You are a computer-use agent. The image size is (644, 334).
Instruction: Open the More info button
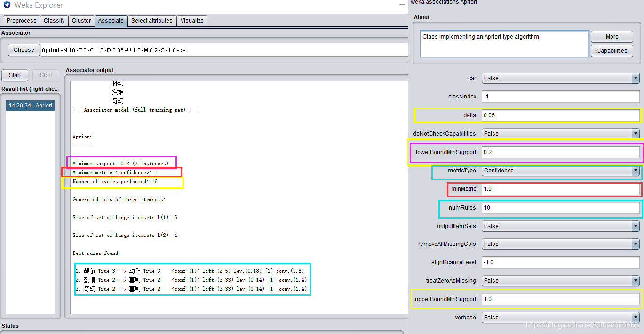612,37
